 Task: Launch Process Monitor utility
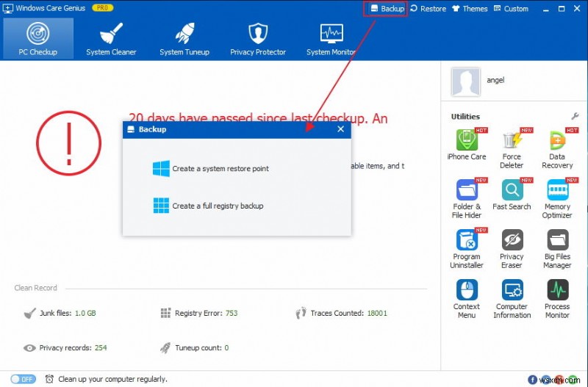pos(557,299)
